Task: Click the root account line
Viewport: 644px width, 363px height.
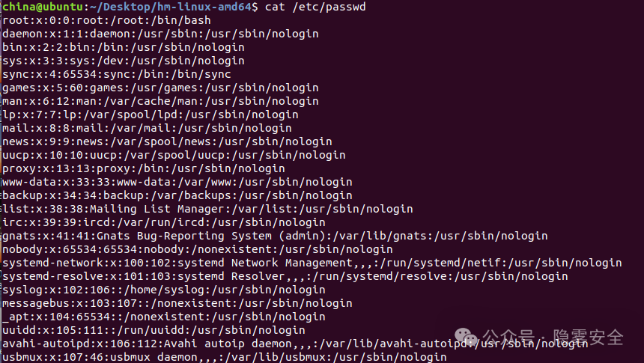Action: [x=106, y=20]
